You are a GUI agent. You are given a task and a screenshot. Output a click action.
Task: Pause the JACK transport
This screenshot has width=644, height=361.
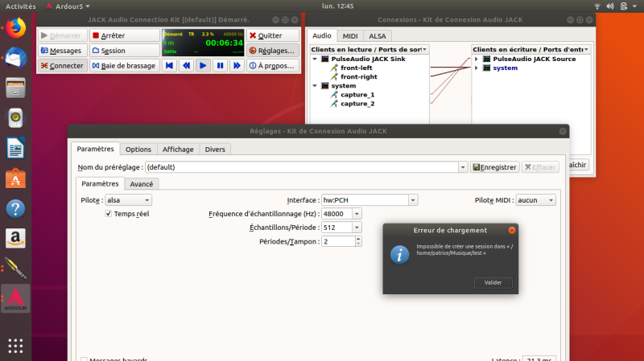coord(220,66)
